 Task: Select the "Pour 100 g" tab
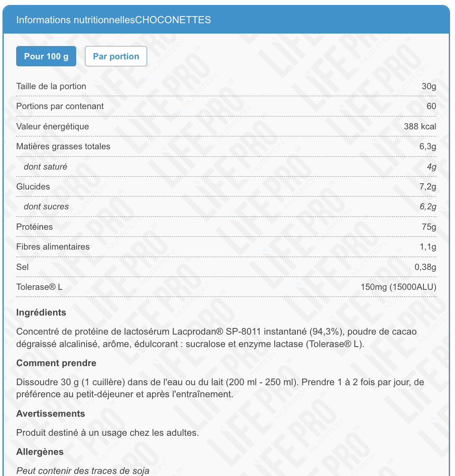pos(46,56)
